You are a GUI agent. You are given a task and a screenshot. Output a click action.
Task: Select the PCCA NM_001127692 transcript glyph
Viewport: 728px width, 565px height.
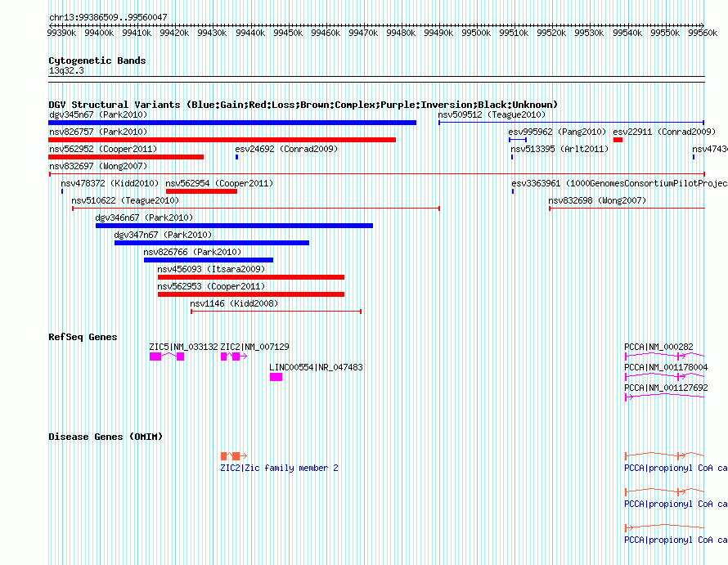click(x=664, y=397)
